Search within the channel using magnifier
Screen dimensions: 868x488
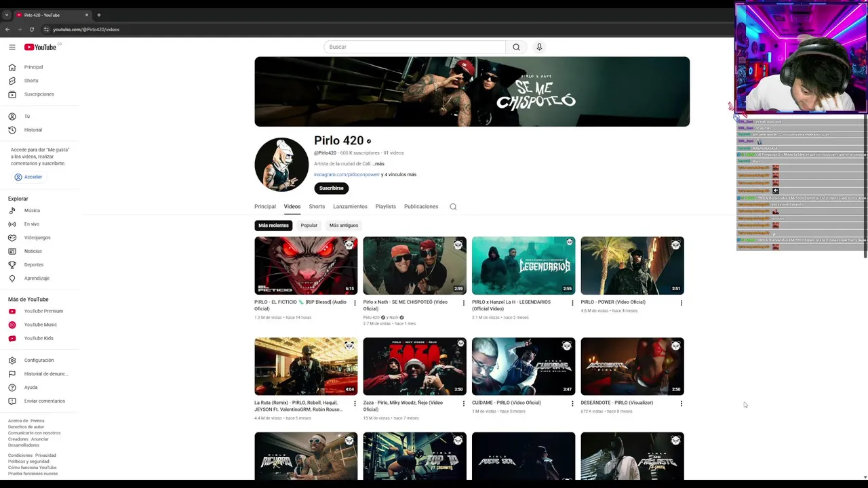tap(453, 207)
